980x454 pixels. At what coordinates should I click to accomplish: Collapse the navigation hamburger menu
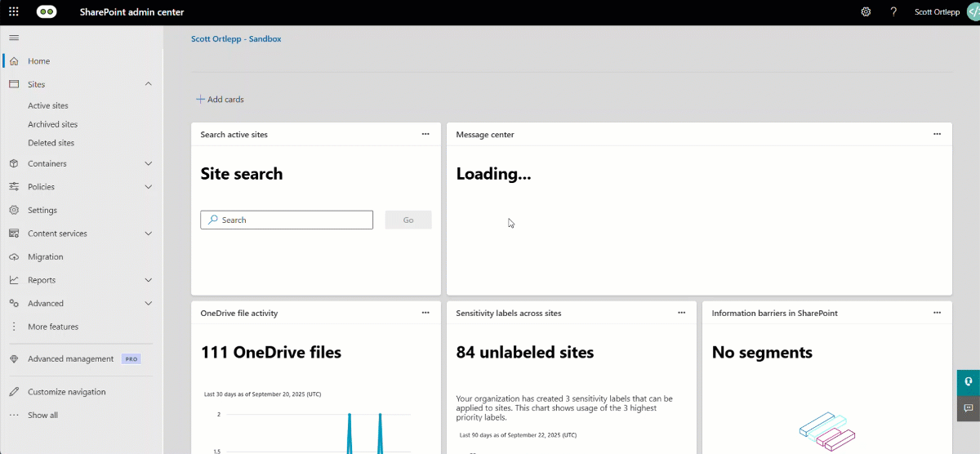click(x=14, y=38)
